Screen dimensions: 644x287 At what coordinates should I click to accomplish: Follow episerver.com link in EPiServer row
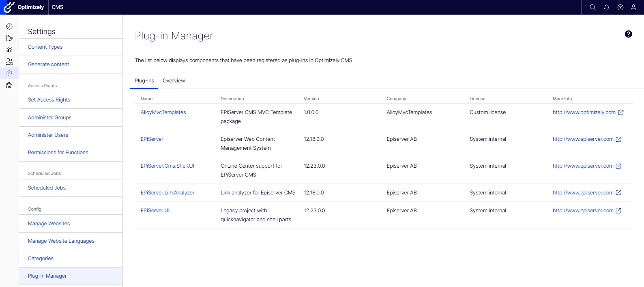click(x=583, y=139)
